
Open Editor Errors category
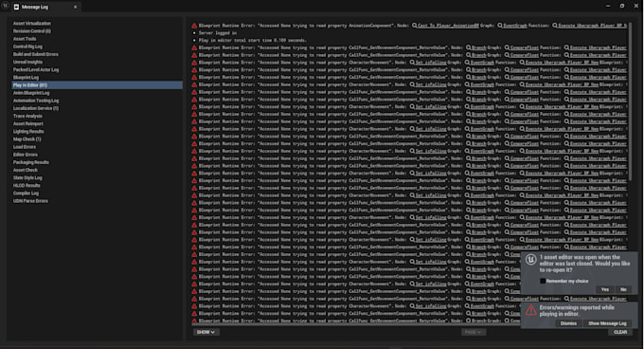[25, 155]
